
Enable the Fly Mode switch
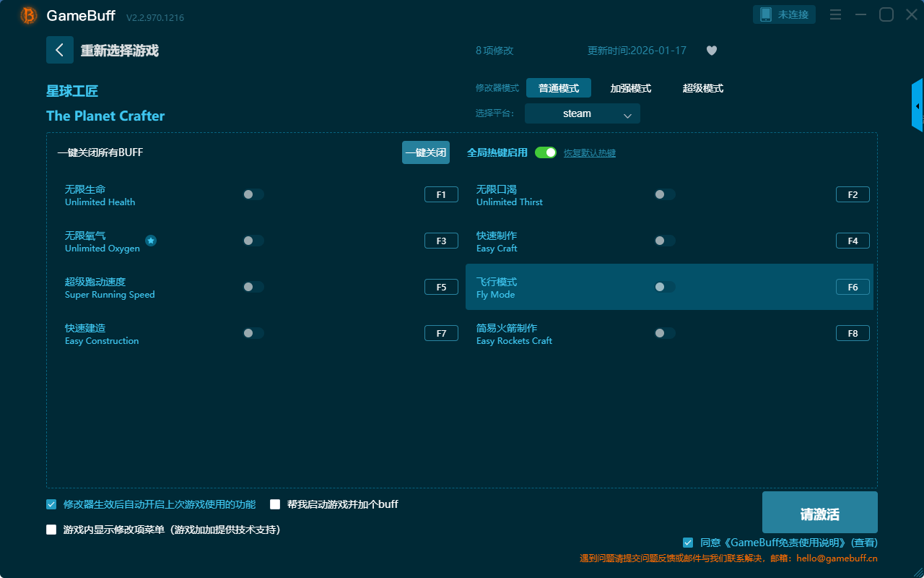665,287
